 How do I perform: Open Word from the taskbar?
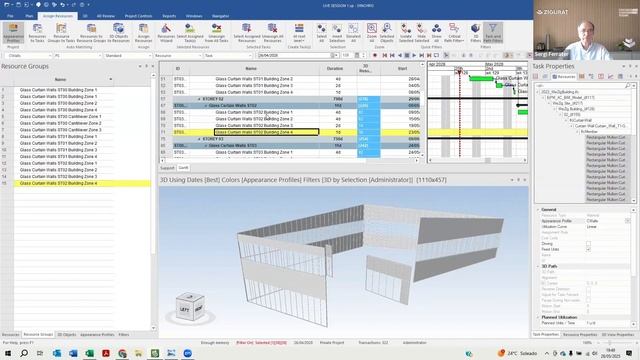[73, 353]
